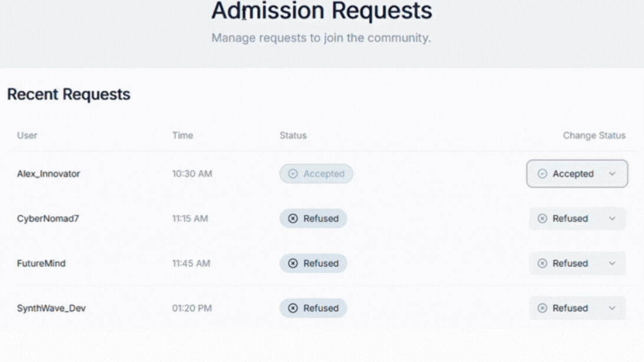Open SynthWave_Dev's Refused status dropdown

pyautogui.click(x=577, y=308)
